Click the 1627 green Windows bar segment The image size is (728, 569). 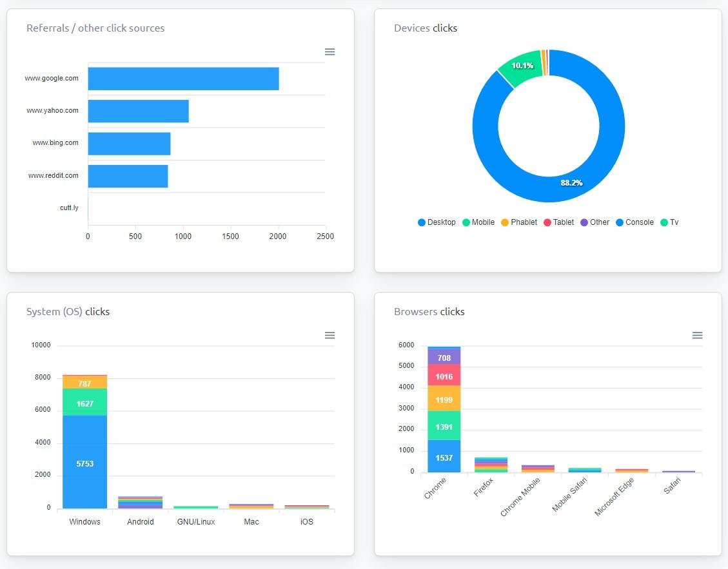[84, 403]
